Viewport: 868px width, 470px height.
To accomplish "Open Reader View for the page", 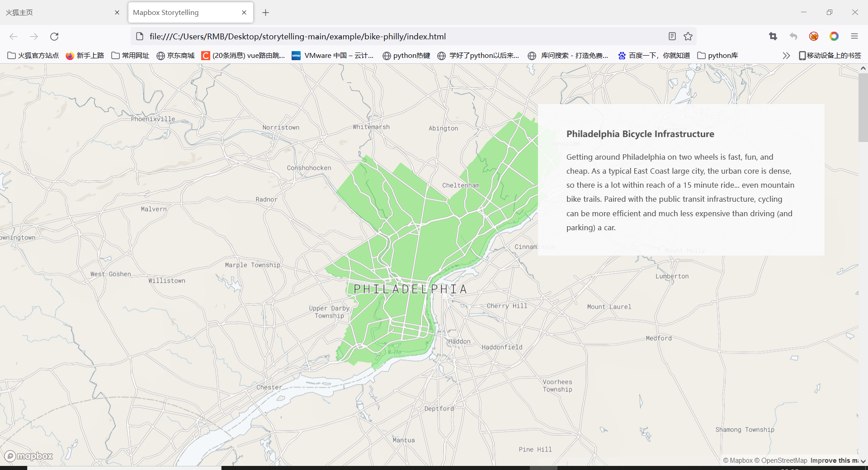I will click(672, 36).
